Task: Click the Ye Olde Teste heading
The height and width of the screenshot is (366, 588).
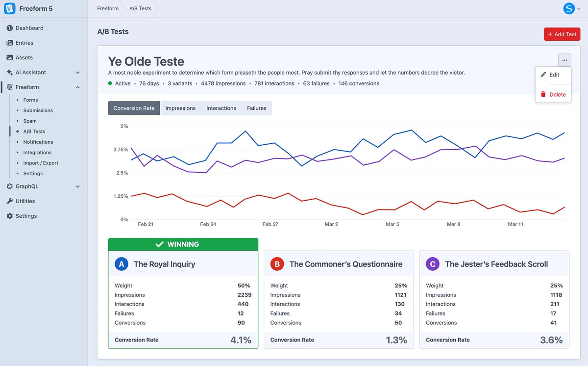Action: 146,61
